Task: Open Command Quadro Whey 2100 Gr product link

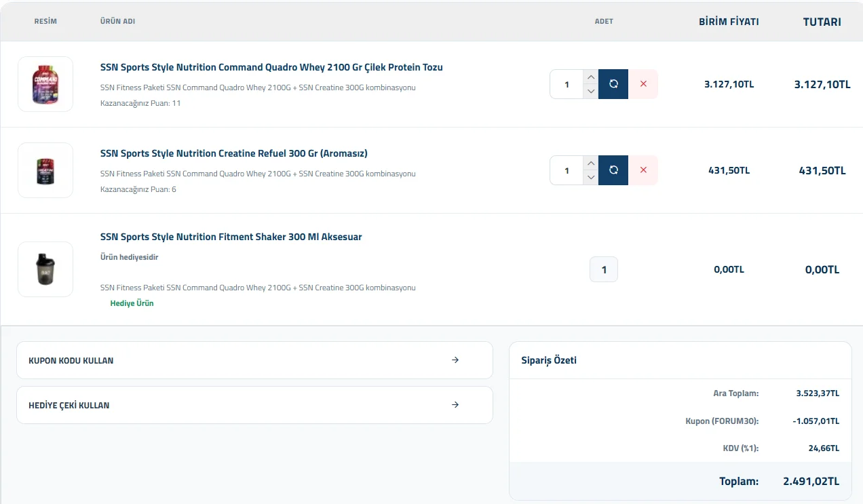Action: [x=271, y=67]
